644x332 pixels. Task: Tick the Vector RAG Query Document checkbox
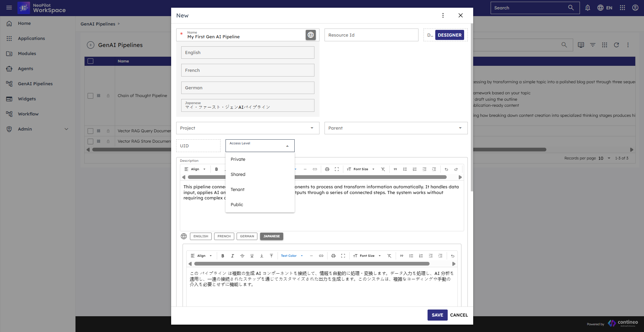90,131
